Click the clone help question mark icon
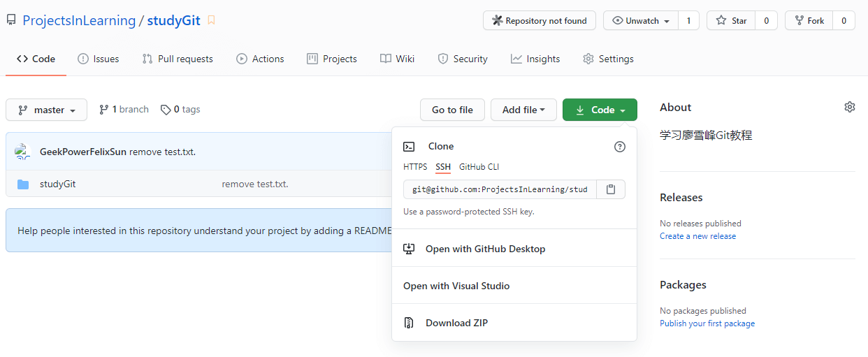 [619, 147]
